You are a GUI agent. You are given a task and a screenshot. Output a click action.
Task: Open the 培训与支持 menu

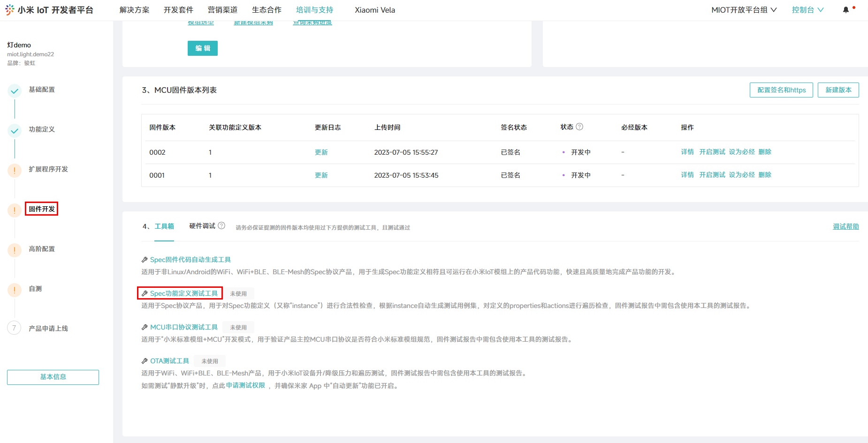click(x=314, y=10)
